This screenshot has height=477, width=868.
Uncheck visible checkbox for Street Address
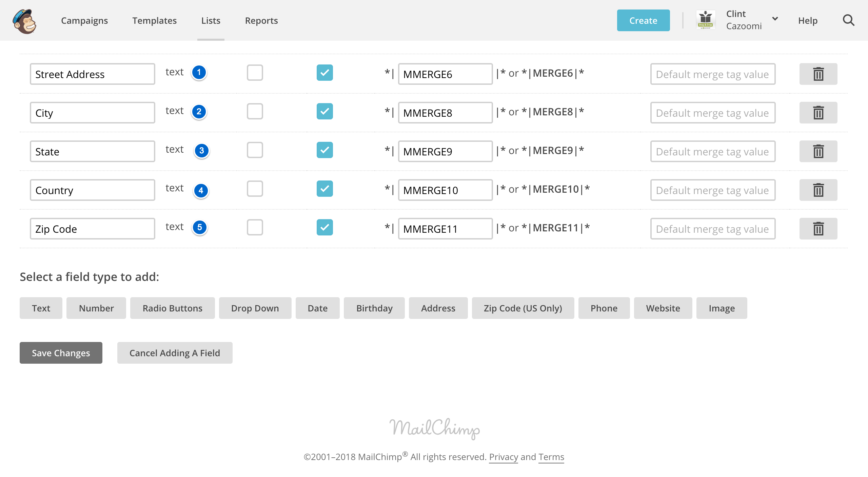coord(325,73)
